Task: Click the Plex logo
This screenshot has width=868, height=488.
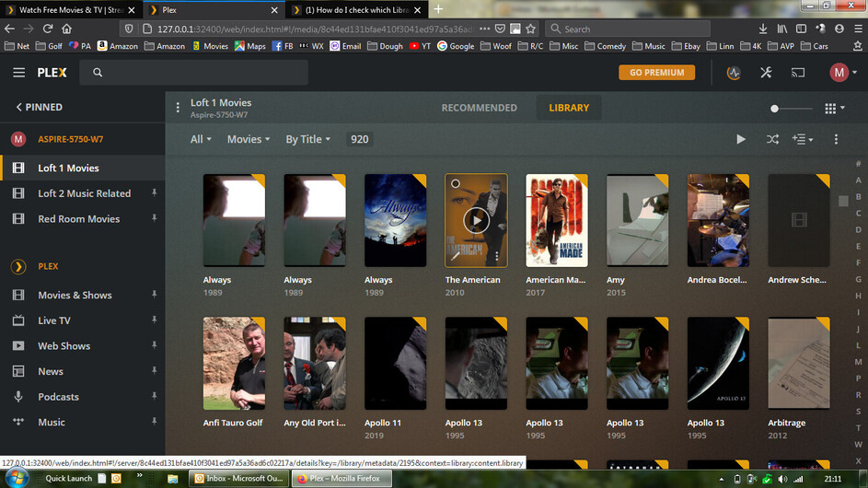Action: (52, 73)
